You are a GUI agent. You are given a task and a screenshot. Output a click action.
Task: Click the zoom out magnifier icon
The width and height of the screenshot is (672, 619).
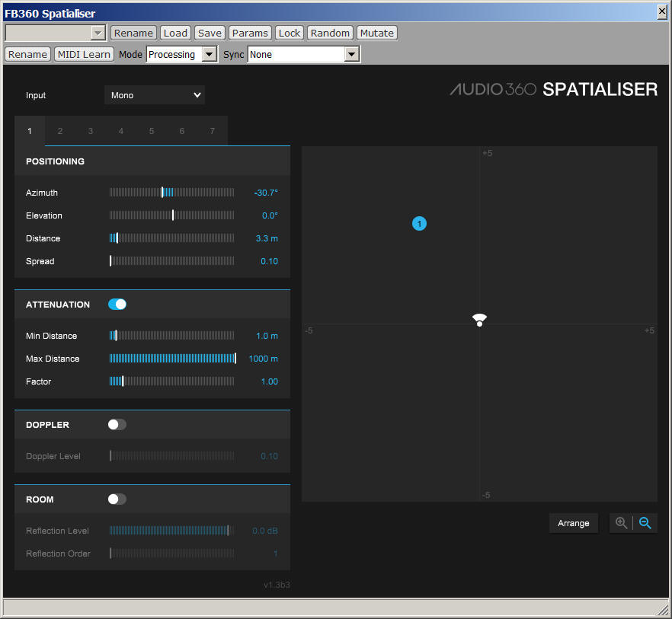point(645,523)
